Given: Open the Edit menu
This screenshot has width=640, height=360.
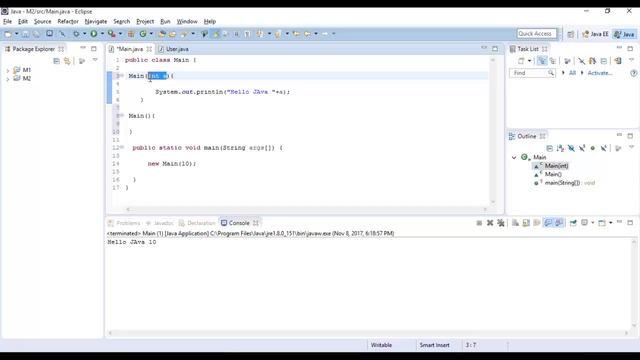Looking at the screenshot, I should (x=23, y=22).
